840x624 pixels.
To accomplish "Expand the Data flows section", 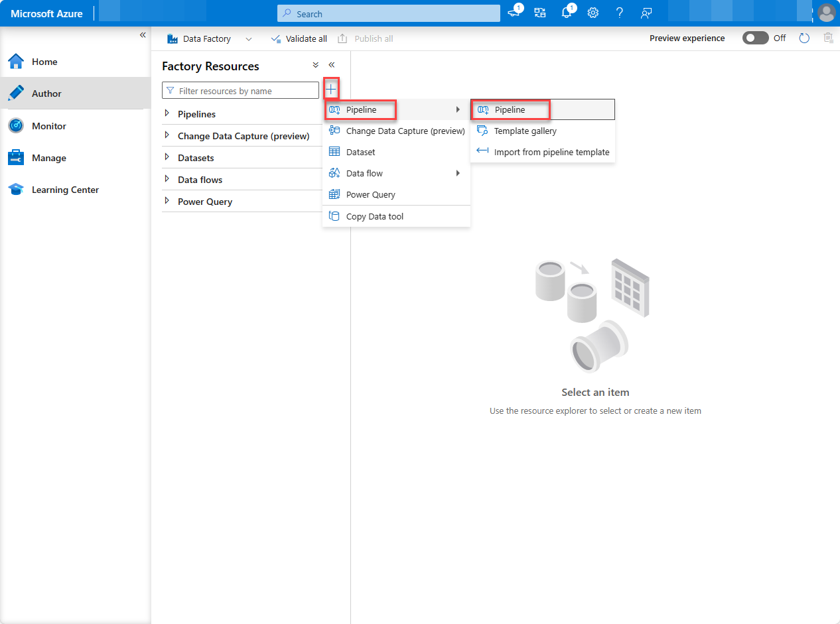I will point(200,179).
